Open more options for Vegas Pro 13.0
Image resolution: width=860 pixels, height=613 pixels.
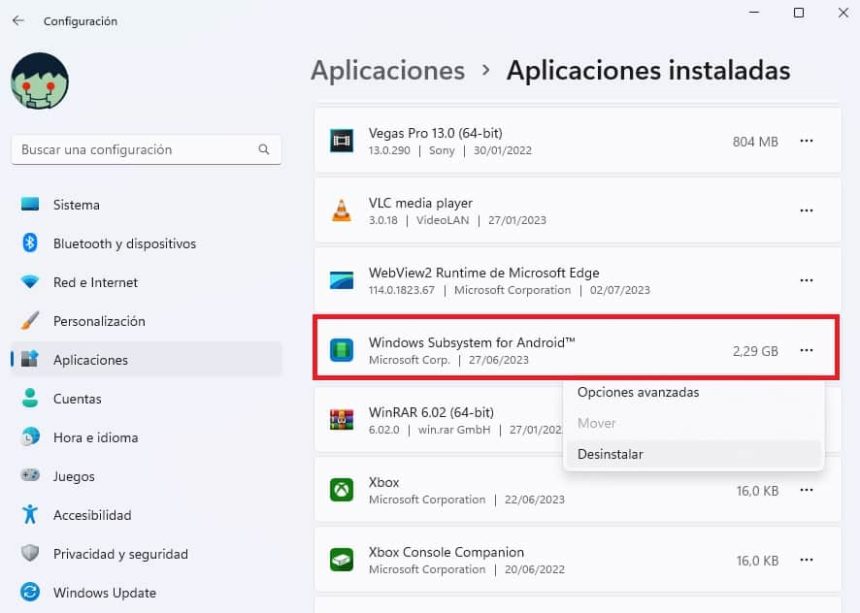click(x=806, y=141)
